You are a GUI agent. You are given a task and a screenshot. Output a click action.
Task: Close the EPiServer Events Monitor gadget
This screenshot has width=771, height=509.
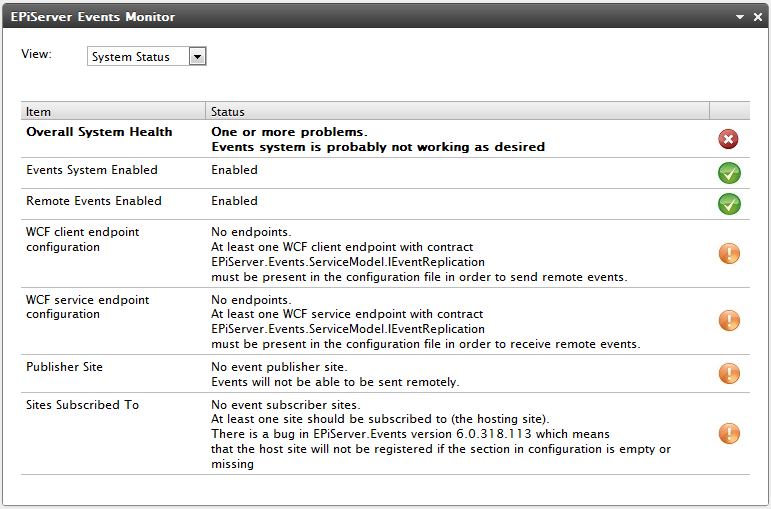pyautogui.click(x=758, y=17)
